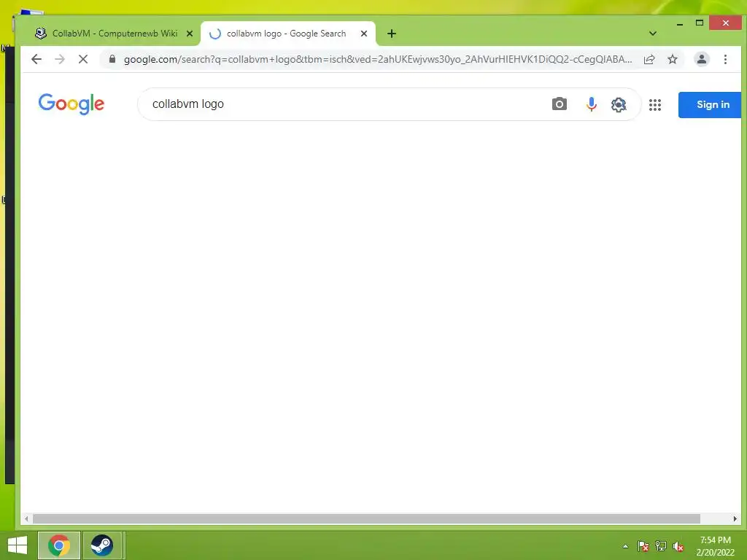Show hidden tray icons
The height and width of the screenshot is (560, 747).
[x=625, y=546]
